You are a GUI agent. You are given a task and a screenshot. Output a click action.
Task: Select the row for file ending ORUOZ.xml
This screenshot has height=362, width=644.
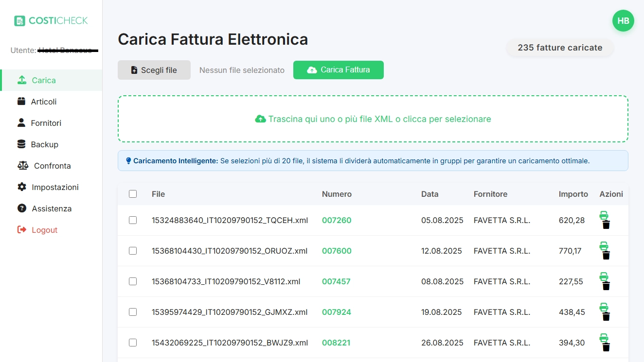pos(133,251)
